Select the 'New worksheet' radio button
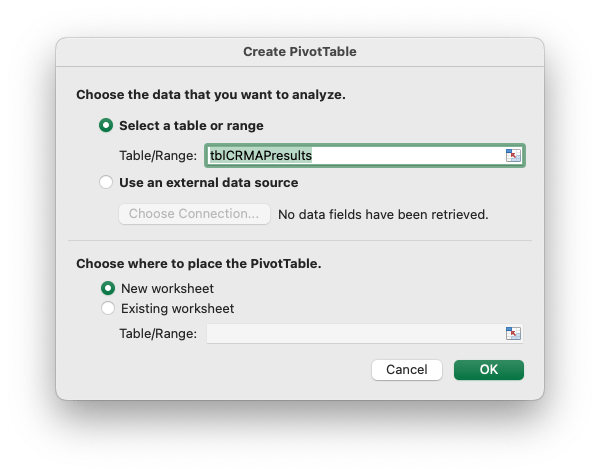This screenshot has width=600, height=474. point(107,288)
